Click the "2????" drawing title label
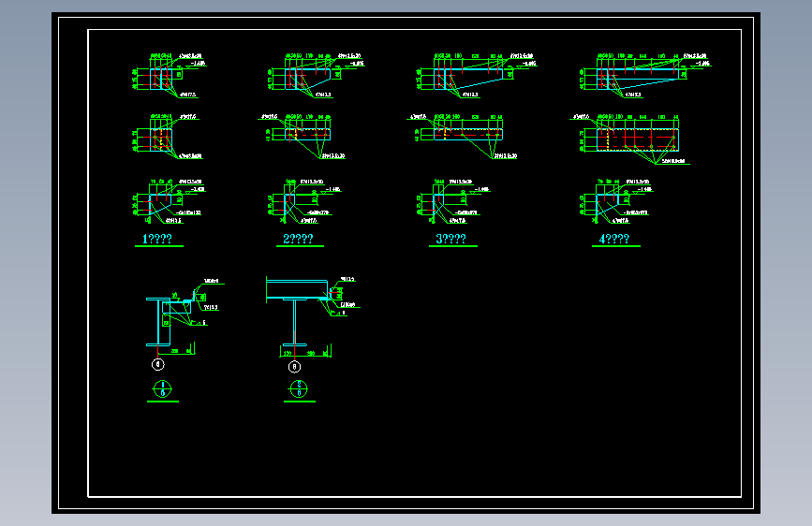812x526 pixels. point(298,239)
